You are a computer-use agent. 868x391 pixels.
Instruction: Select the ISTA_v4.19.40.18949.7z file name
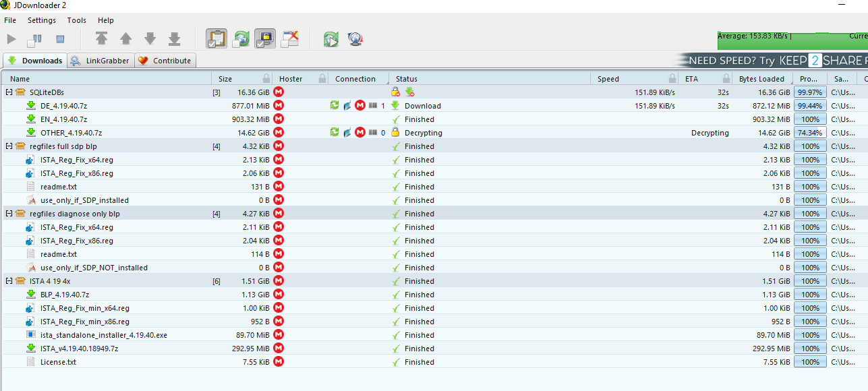point(79,349)
